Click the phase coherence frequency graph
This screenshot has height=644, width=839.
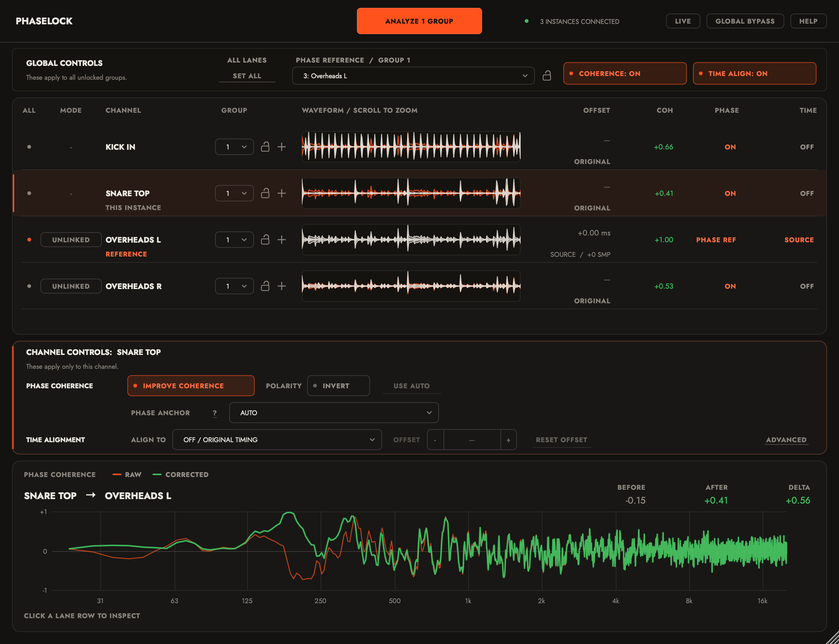tap(419, 551)
